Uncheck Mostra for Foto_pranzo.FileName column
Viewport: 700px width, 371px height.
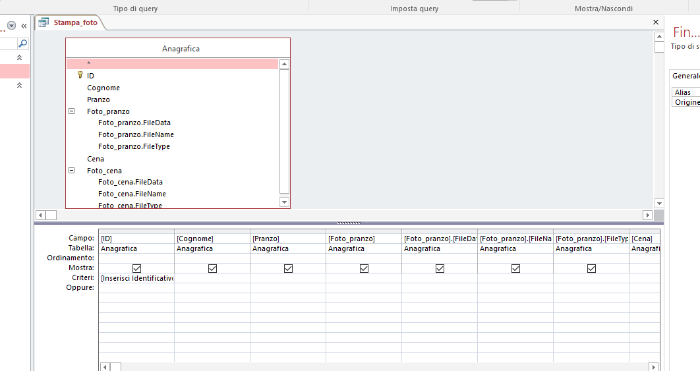tap(516, 268)
